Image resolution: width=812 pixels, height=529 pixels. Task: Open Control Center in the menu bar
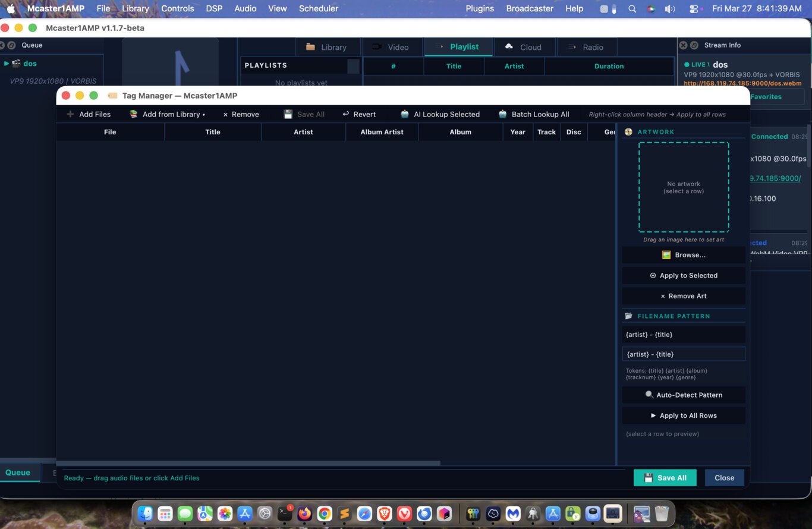click(694, 9)
